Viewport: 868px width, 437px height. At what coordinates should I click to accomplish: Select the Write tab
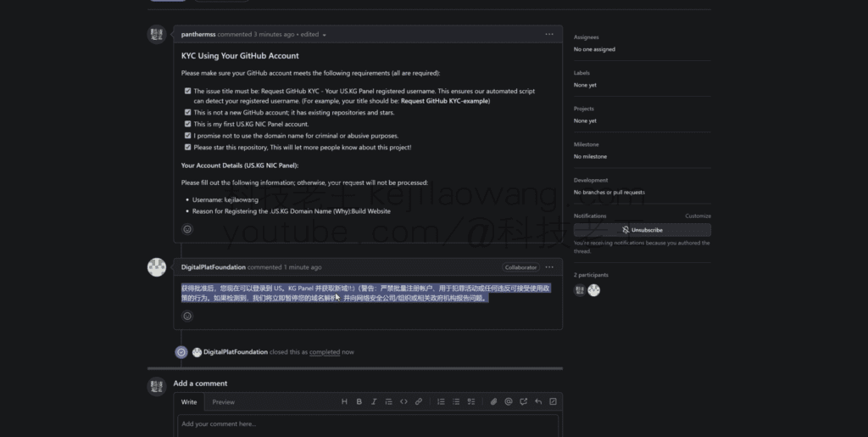(x=189, y=401)
